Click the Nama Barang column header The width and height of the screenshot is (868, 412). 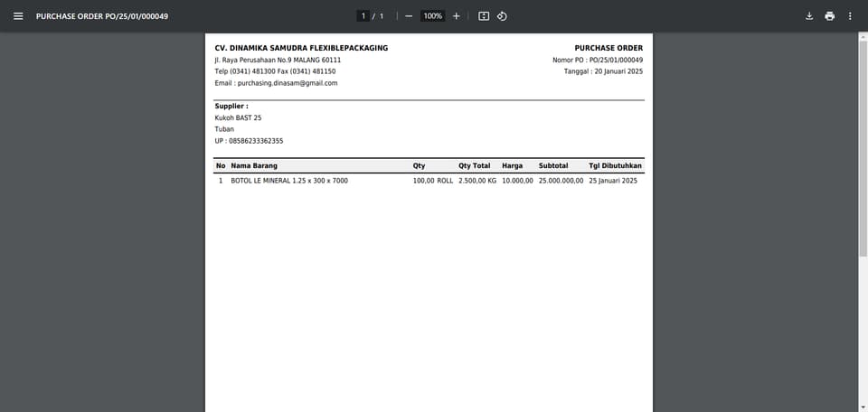[254, 165]
